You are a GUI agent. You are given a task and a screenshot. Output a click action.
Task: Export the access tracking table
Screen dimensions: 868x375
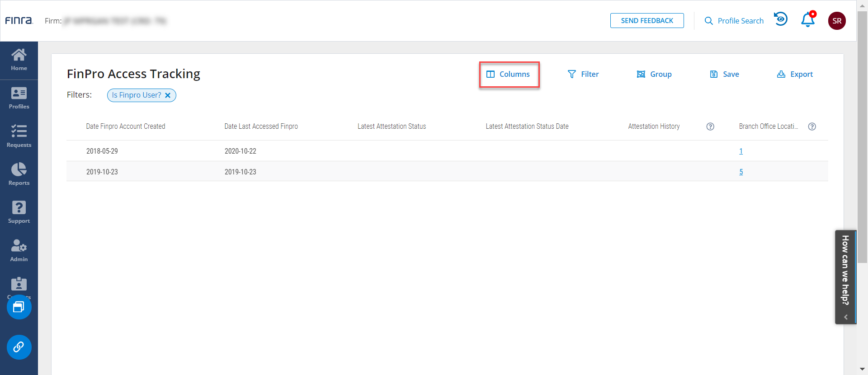[795, 74]
